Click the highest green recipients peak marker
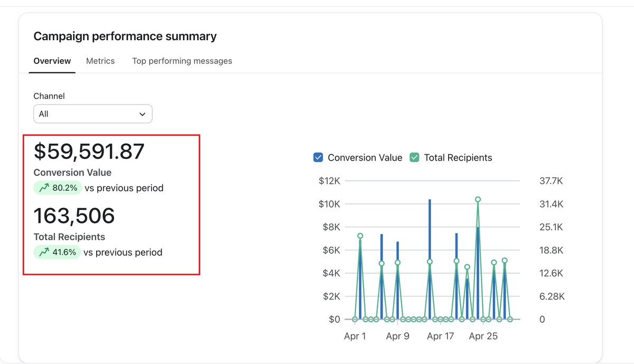This screenshot has width=634, height=364. [x=478, y=199]
